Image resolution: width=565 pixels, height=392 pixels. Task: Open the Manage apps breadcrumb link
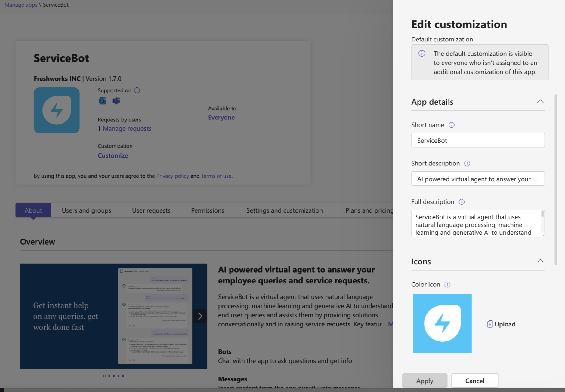pyautogui.click(x=21, y=5)
